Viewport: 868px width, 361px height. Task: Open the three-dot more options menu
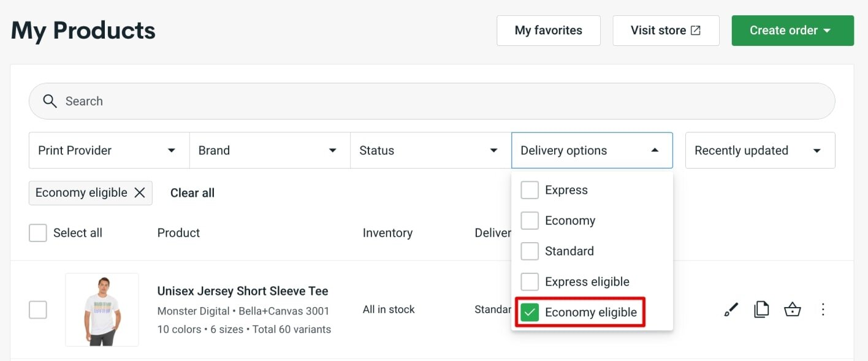[823, 310]
